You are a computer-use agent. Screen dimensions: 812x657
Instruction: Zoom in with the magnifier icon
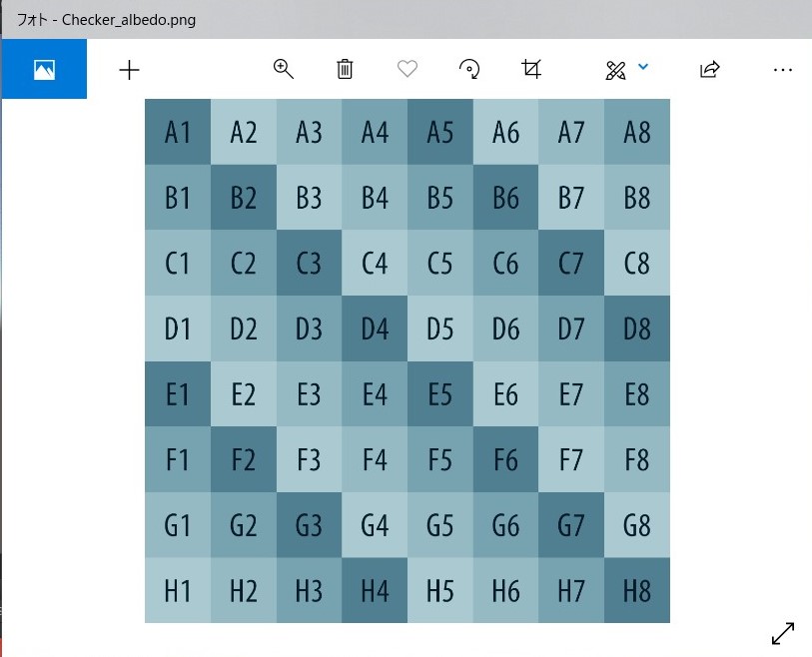(283, 69)
